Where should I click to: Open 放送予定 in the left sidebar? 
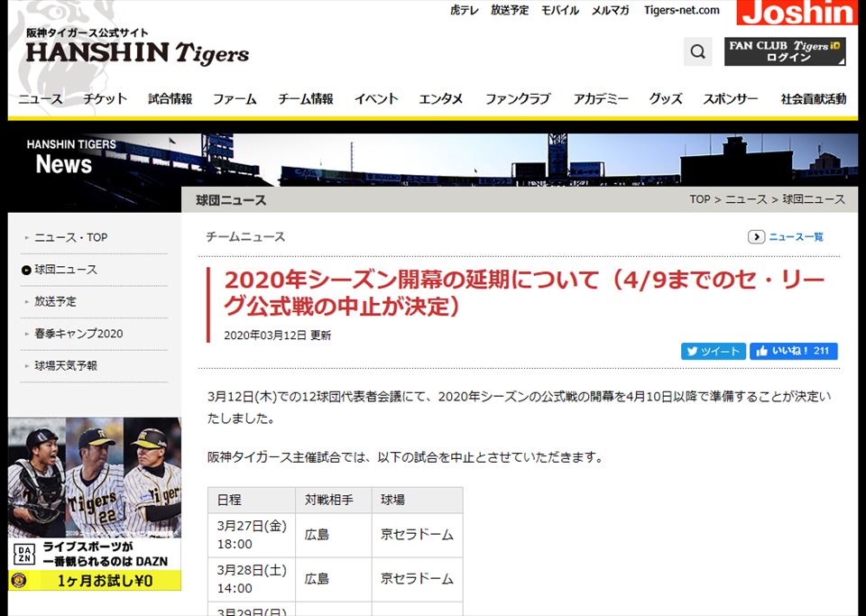[55, 302]
